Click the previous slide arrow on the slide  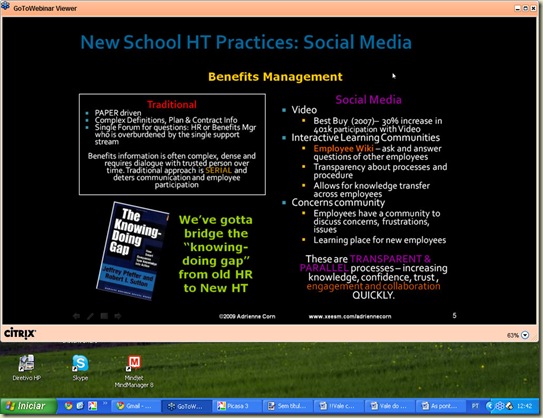(x=77, y=316)
